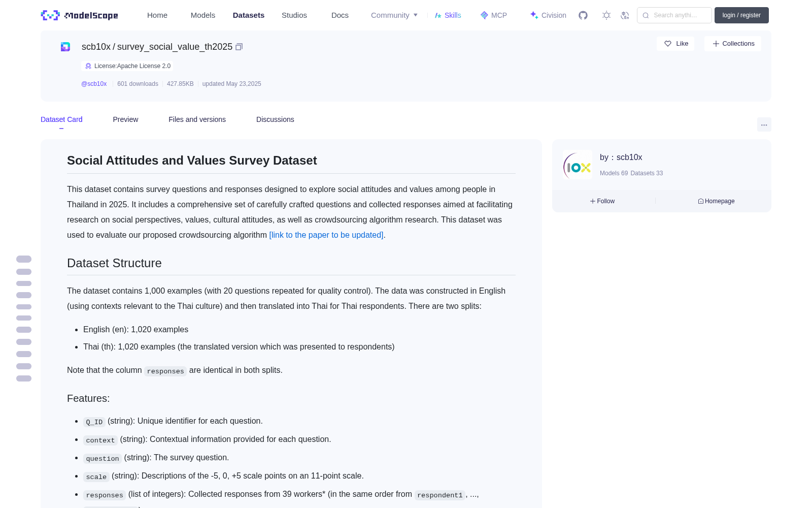Visit the scb10x Homepage link
This screenshot has width=812, height=508.
coord(716,201)
